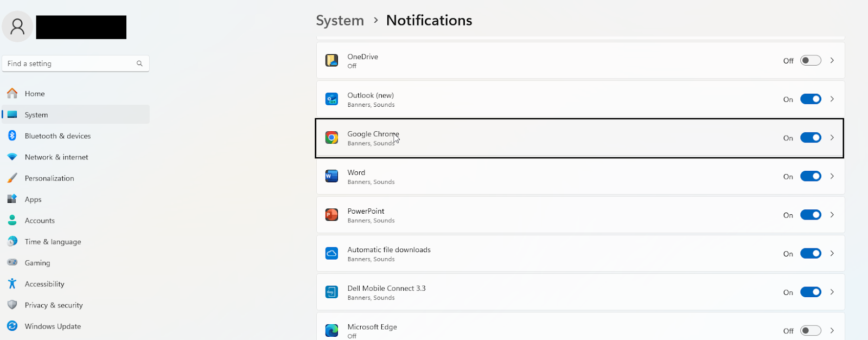Image resolution: width=868 pixels, height=340 pixels.
Task: Click the Apps icon in sidebar
Action: tap(12, 199)
